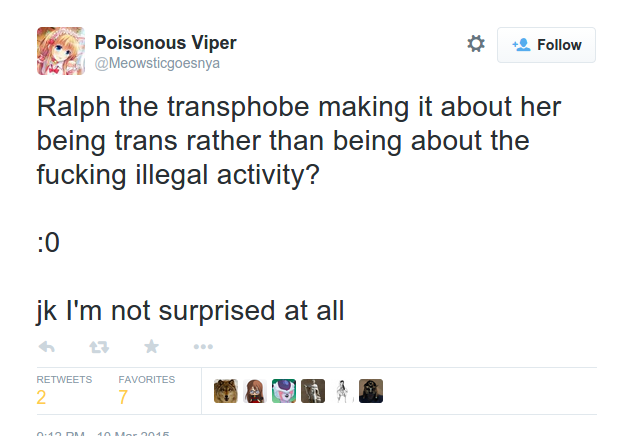Open the wolf avatar user
635x436 pixels.
[226, 391]
